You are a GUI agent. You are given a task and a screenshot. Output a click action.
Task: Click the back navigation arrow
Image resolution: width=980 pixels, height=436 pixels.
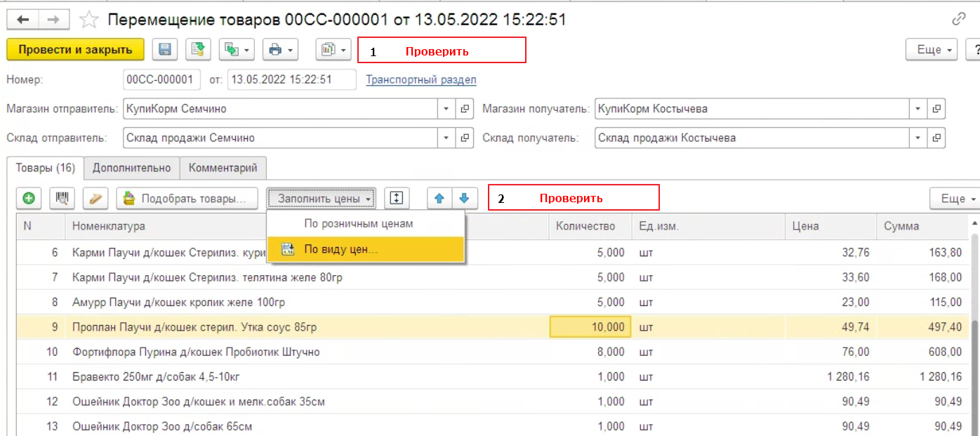pyautogui.click(x=21, y=20)
